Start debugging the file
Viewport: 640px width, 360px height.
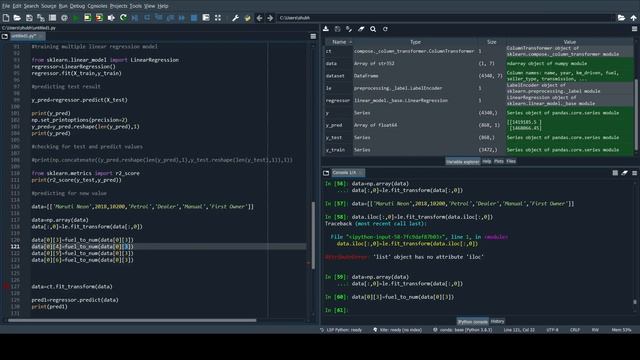point(135,18)
